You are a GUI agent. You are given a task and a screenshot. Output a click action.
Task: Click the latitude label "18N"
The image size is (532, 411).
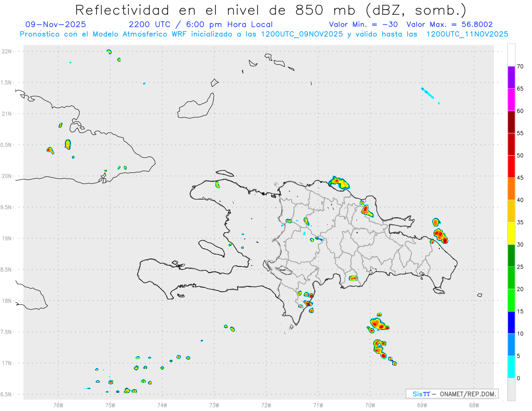[x=8, y=301]
